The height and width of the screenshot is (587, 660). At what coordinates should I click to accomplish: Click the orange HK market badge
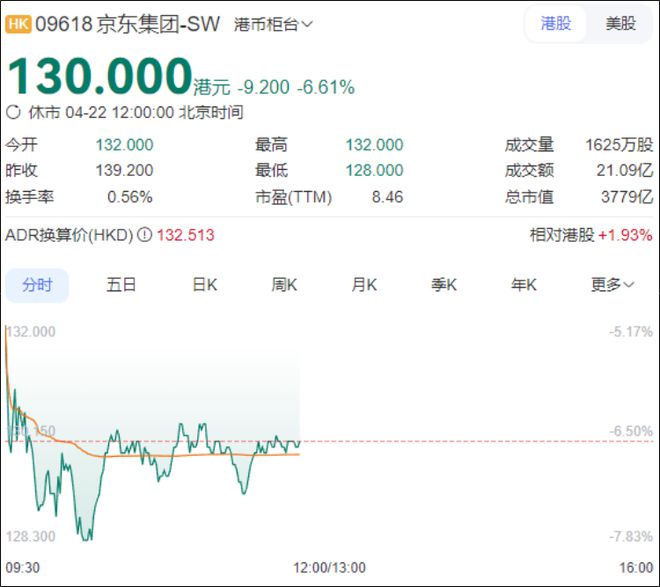(18, 24)
